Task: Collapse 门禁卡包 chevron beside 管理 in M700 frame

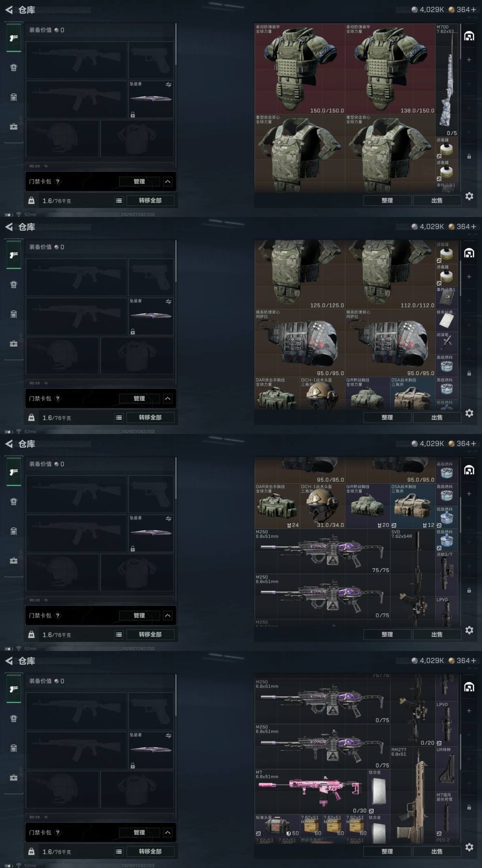Action: [168, 181]
